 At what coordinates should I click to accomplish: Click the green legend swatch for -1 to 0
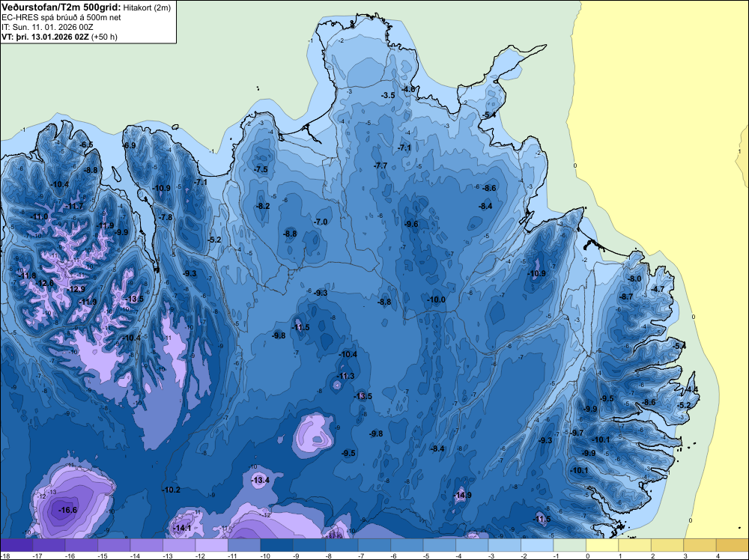coord(569,545)
